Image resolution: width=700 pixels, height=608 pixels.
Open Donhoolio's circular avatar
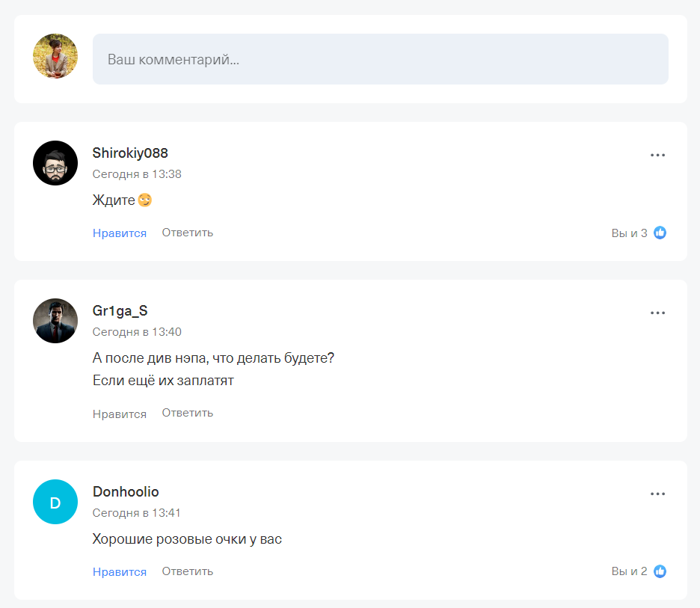55,502
